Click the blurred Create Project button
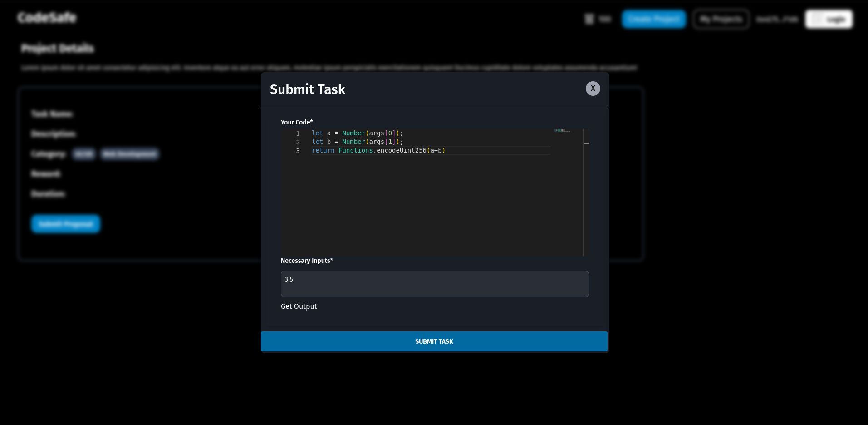The image size is (868, 425). coord(654,19)
